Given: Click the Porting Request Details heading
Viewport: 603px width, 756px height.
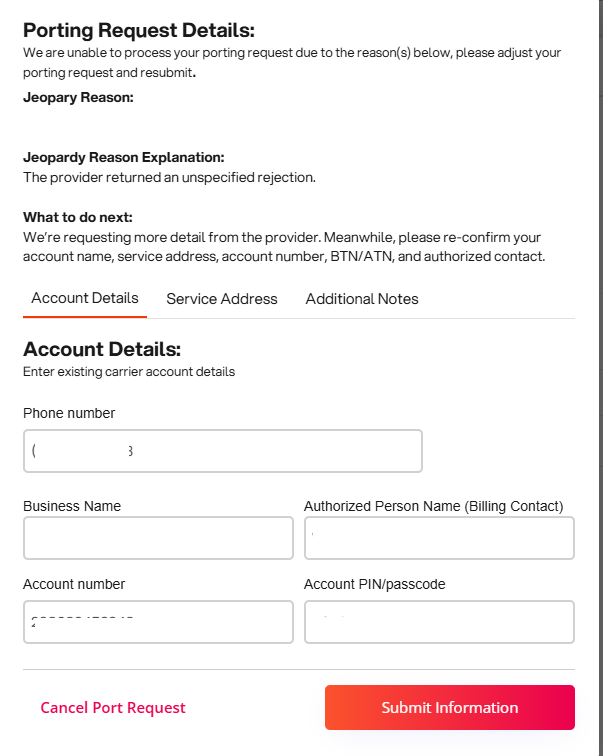Looking at the screenshot, I should pos(139,31).
